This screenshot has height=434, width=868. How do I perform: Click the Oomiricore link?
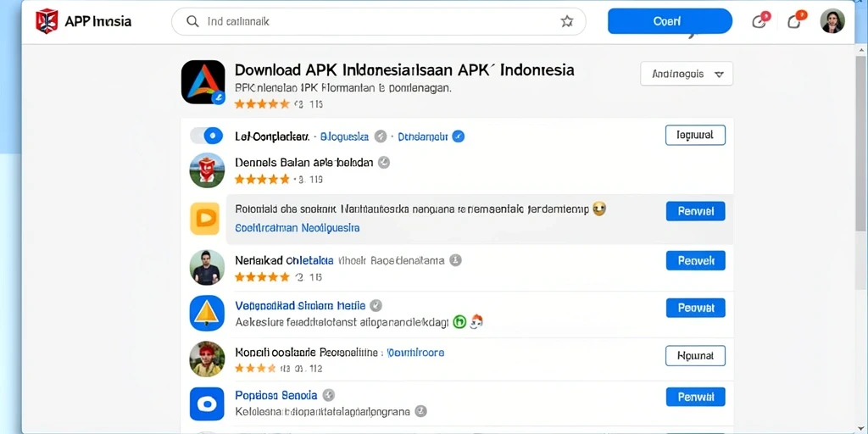[415, 352]
